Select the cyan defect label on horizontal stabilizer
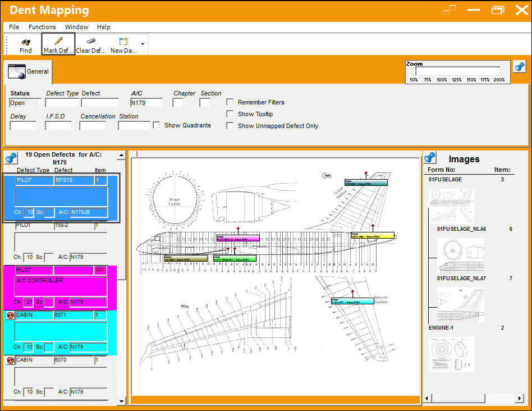532x411 pixels. click(x=352, y=301)
